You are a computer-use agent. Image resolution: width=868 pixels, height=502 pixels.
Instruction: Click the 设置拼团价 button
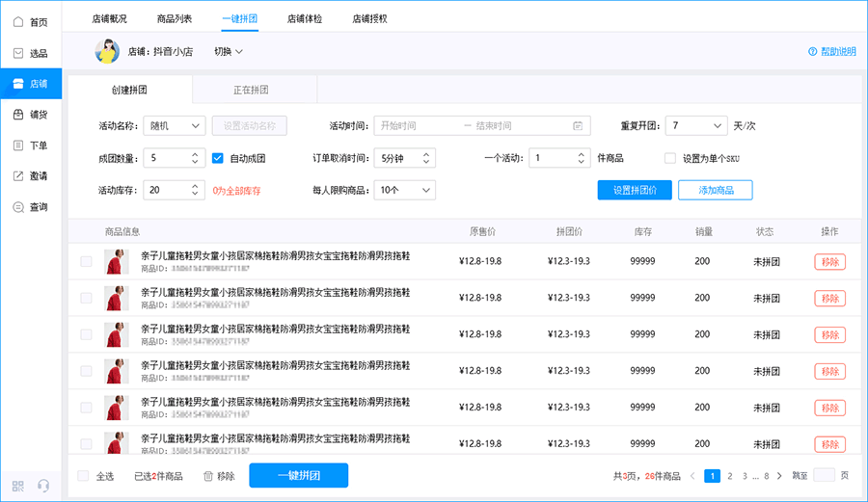(x=634, y=190)
